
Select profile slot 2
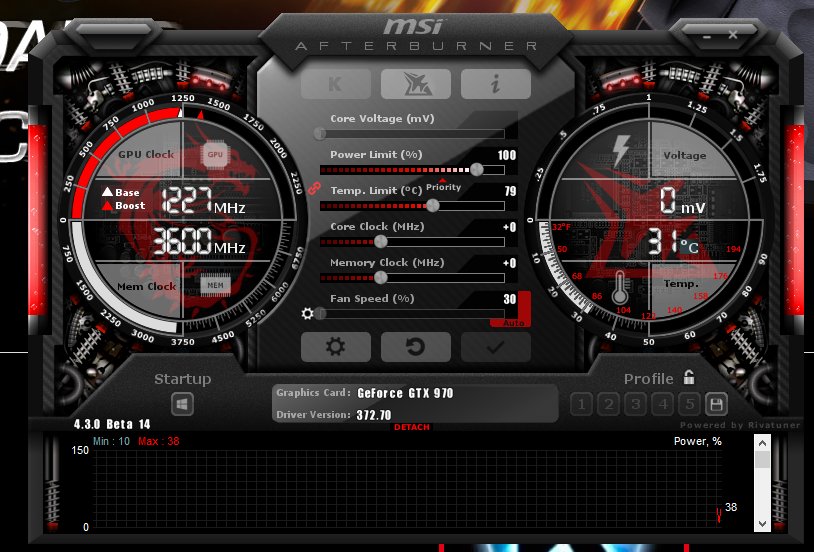[x=608, y=404]
